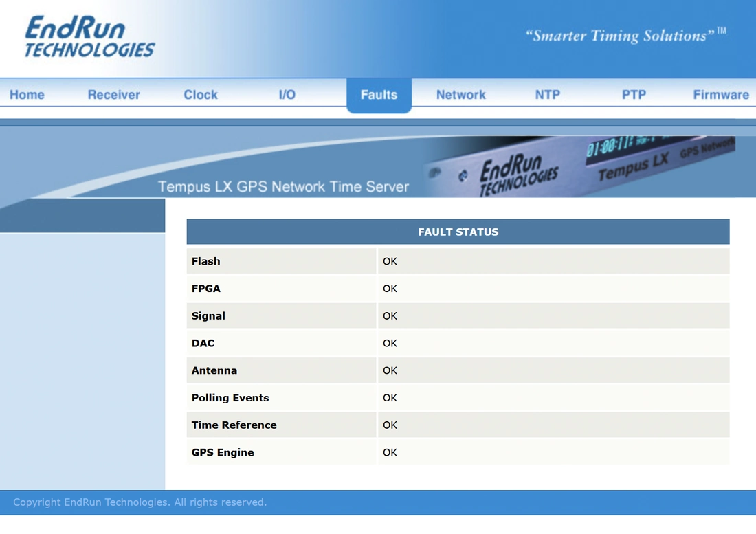Click the active Faults tab
756x534 pixels.
(x=379, y=96)
